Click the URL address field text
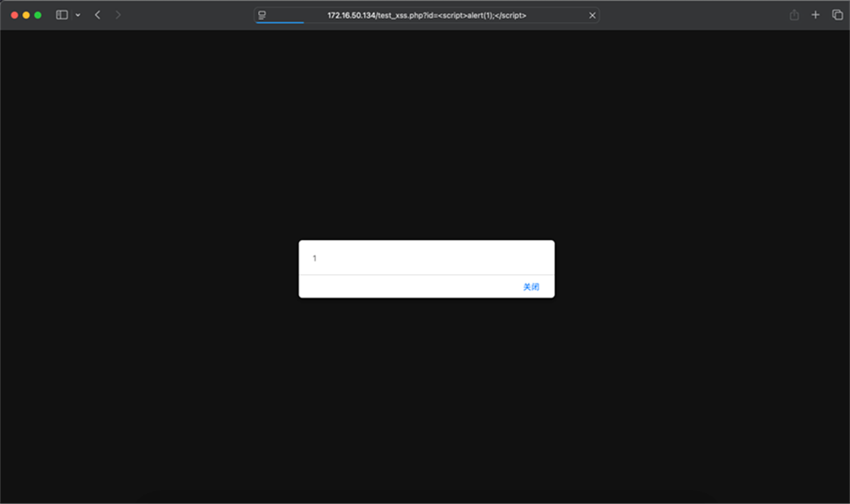850x504 pixels. click(427, 15)
